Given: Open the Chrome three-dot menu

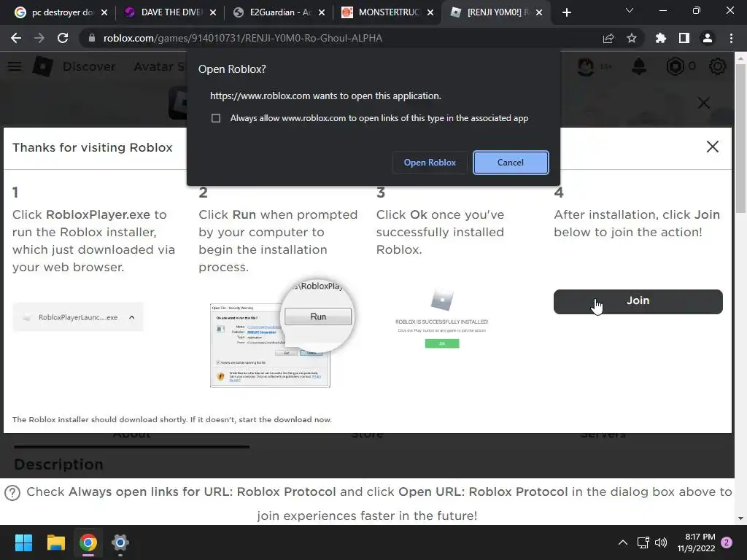Looking at the screenshot, I should click(x=731, y=38).
